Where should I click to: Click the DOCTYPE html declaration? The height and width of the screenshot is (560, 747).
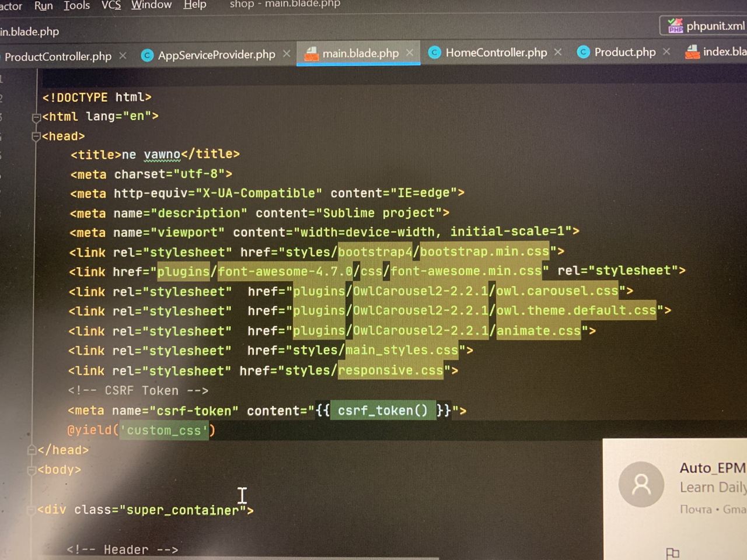97,97
